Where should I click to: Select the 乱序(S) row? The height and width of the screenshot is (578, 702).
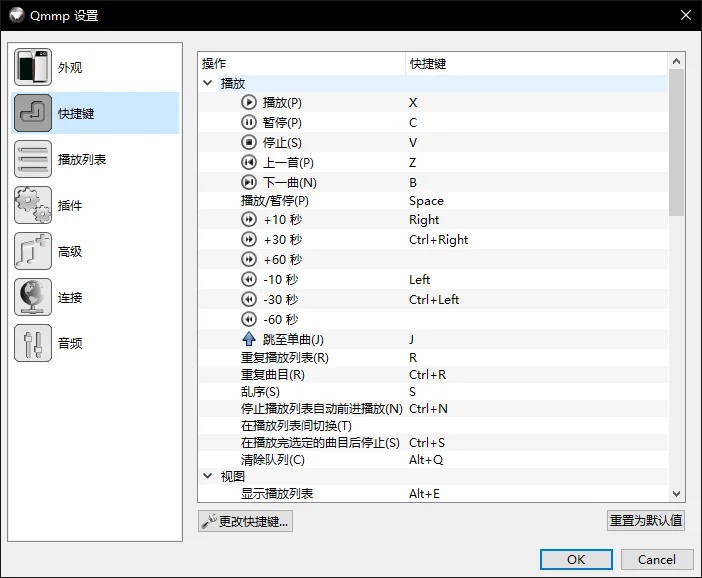pos(433,392)
